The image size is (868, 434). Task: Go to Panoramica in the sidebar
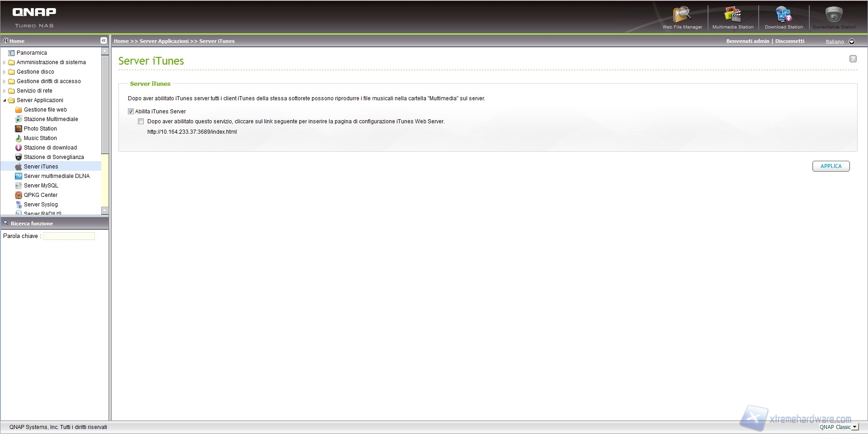coord(32,53)
